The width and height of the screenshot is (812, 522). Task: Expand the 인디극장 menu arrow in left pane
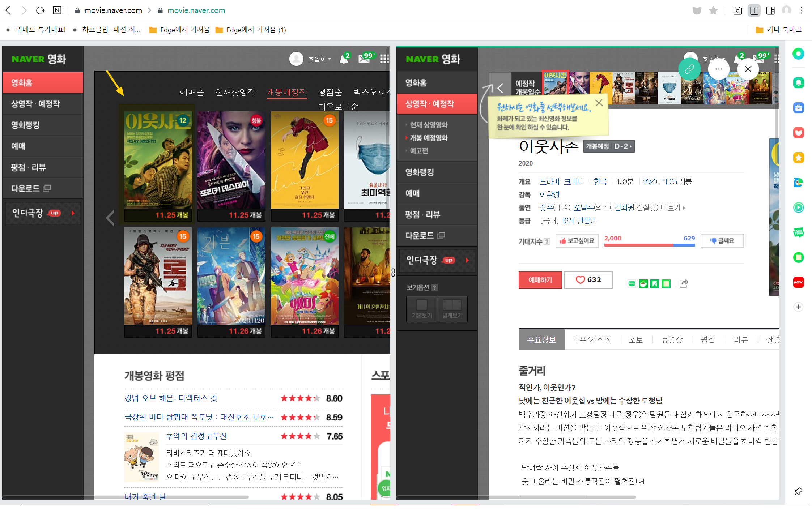click(x=73, y=213)
